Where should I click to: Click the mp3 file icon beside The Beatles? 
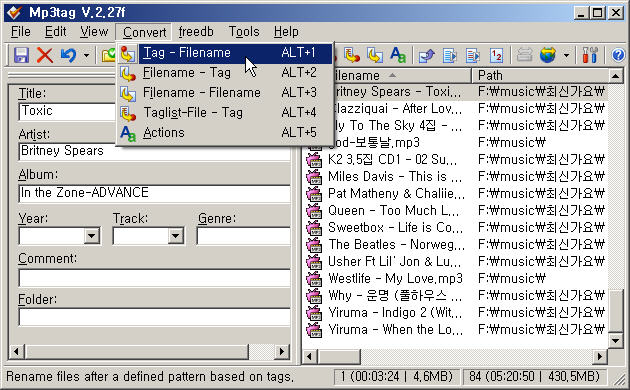click(314, 245)
